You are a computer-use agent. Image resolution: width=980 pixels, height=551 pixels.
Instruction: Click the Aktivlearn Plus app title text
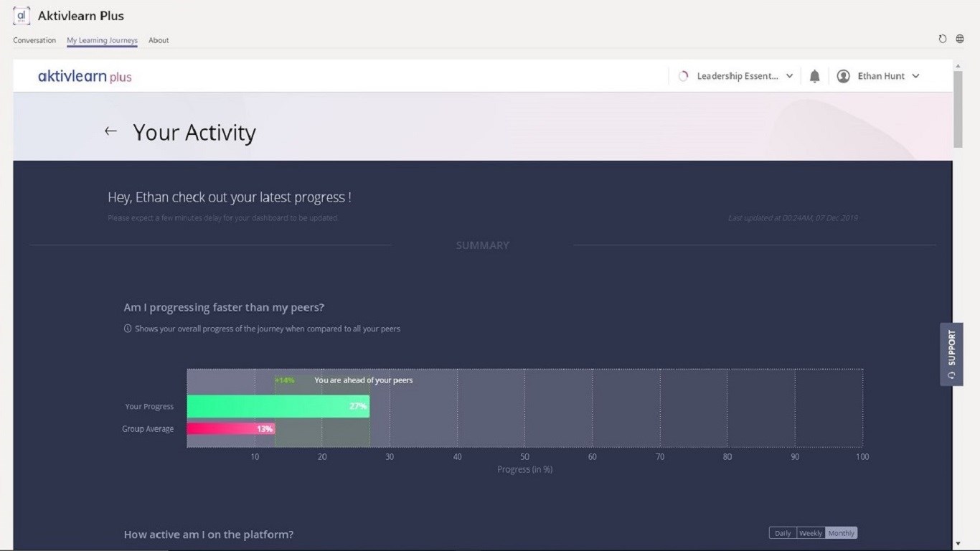click(81, 16)
